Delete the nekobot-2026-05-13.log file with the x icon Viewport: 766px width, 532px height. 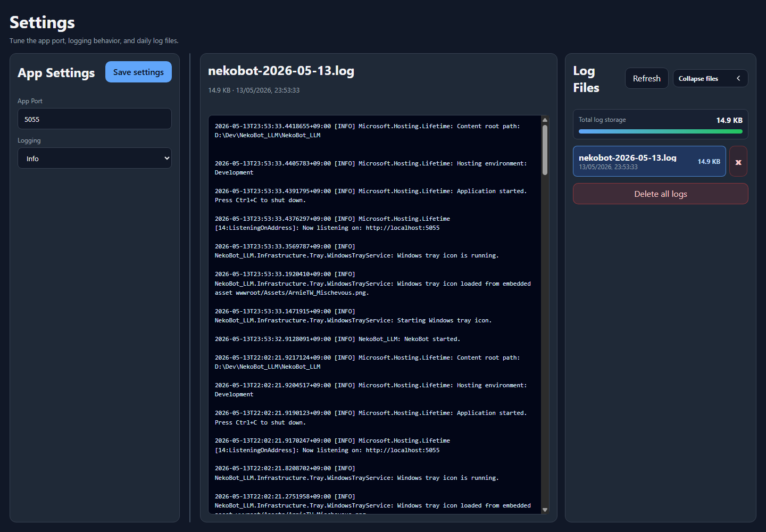click(738, 162)
